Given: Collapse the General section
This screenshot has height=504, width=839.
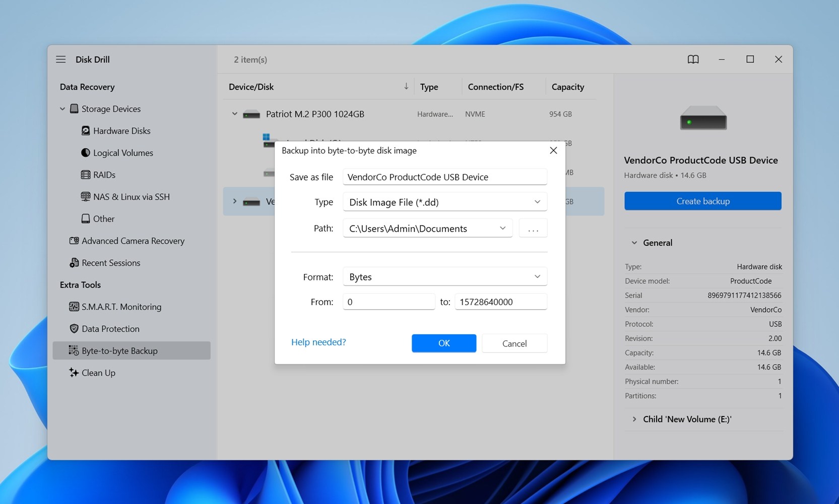Looking at the screenshot, I should click(634, 243).
